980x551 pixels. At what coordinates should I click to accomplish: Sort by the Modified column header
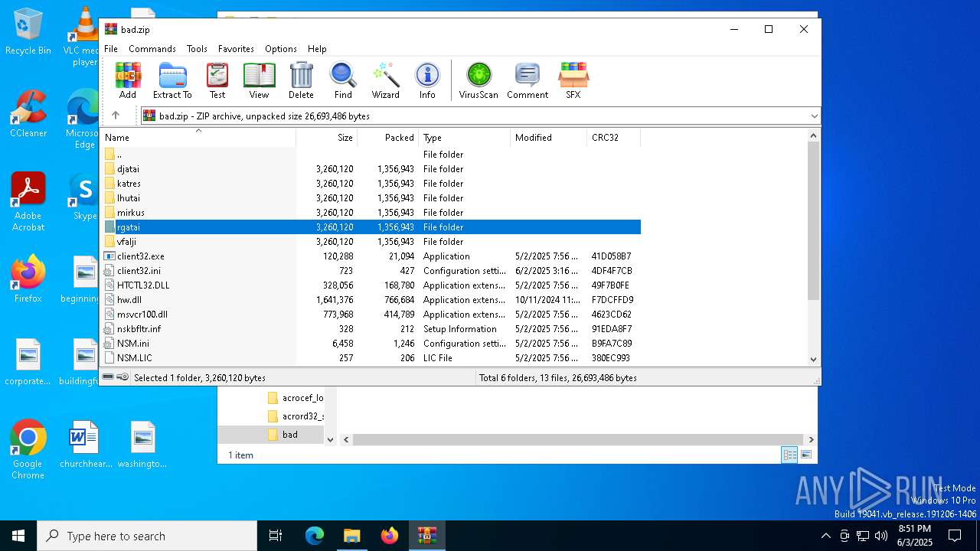(x=549, y=138)
